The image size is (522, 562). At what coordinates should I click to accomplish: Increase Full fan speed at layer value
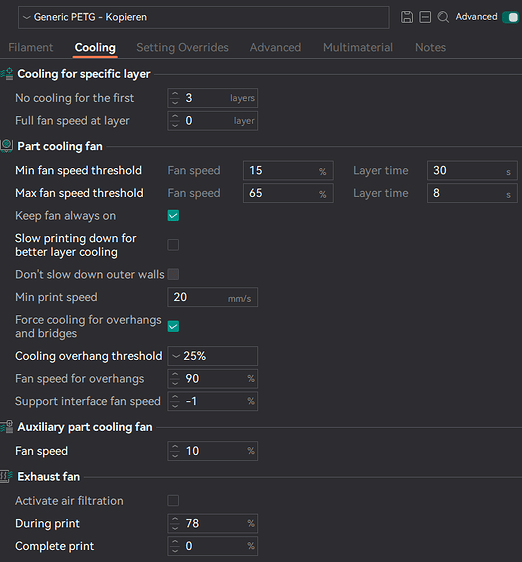pyautogui.click(x=175, y=116)
